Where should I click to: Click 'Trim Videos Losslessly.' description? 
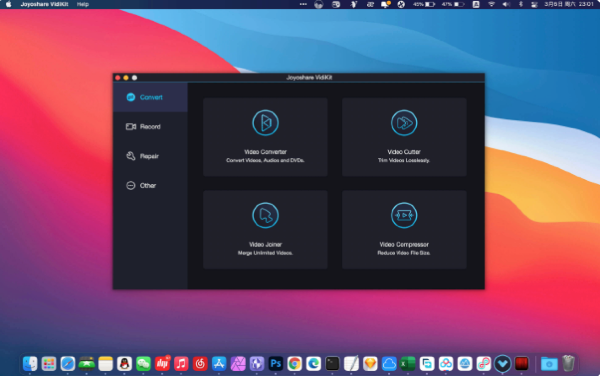(404, 160)
